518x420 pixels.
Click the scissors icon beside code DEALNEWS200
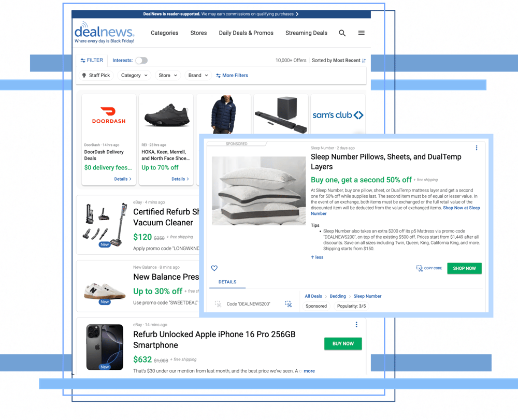(288, 304)
